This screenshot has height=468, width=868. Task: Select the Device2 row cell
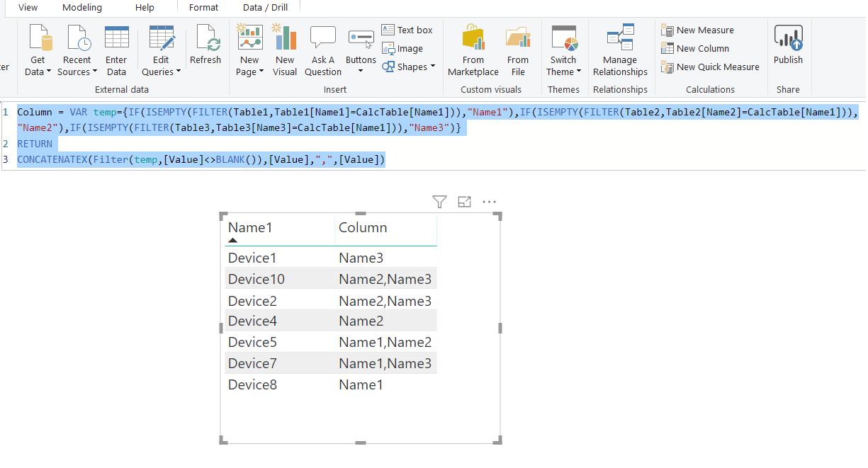252,301
